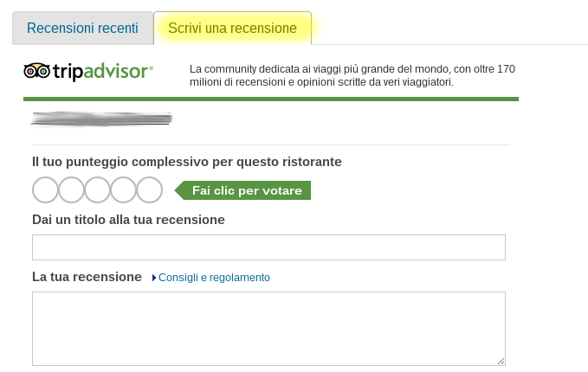Click the TripAdvisor owl logo icon

pos(36,71)
